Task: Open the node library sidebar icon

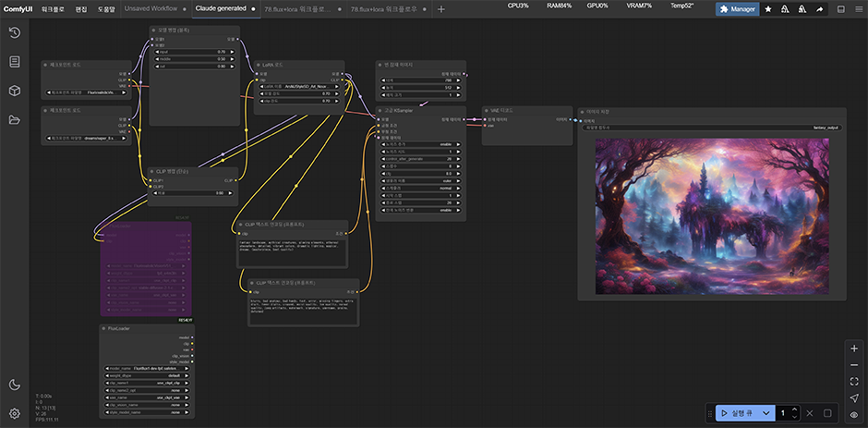Action: tap(15, 62)
